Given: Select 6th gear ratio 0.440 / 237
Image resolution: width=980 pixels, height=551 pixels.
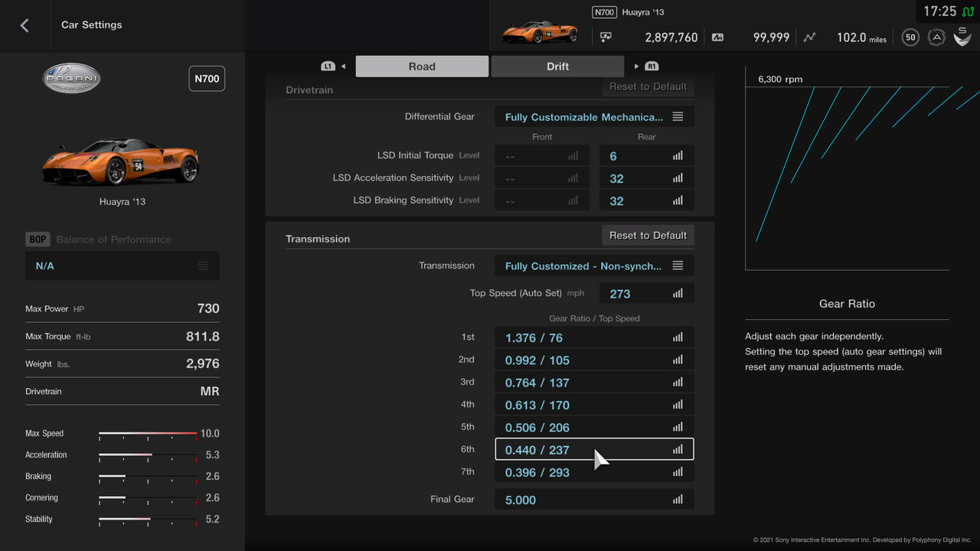Looking at the screenshot, I should [x=595, y=450].
